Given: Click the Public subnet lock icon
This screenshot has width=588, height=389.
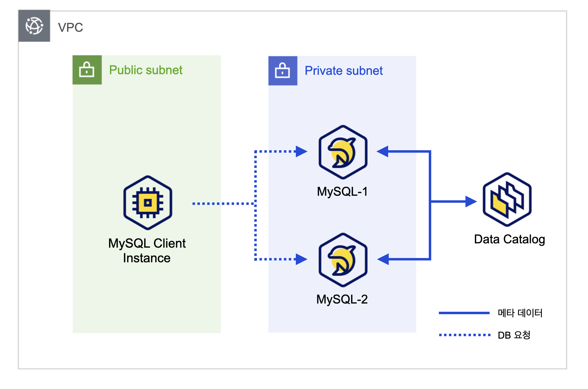Looking at the screenshot, I should click(x=87, y=70).
